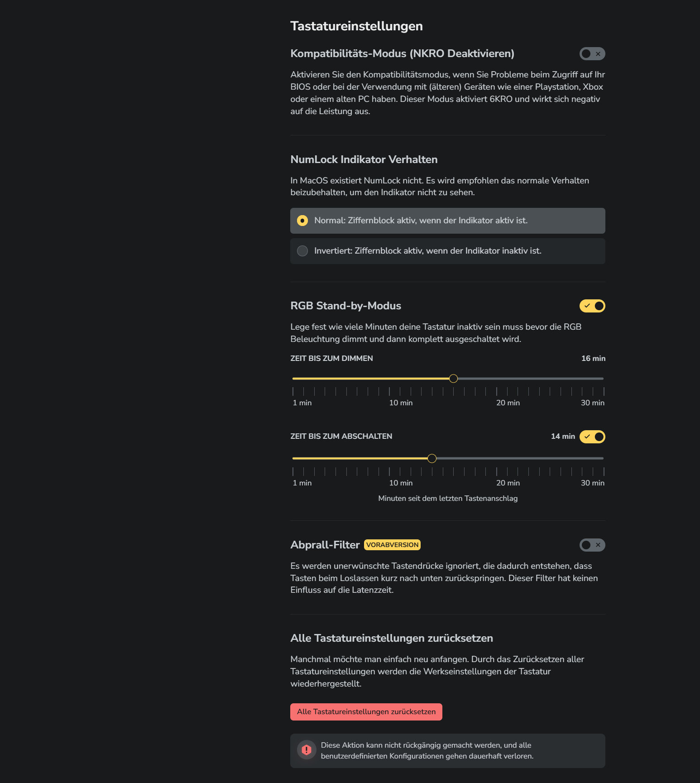Click the Zeit bis zum Dimmen slider handle
700x783 pixels.
point(453,378)
